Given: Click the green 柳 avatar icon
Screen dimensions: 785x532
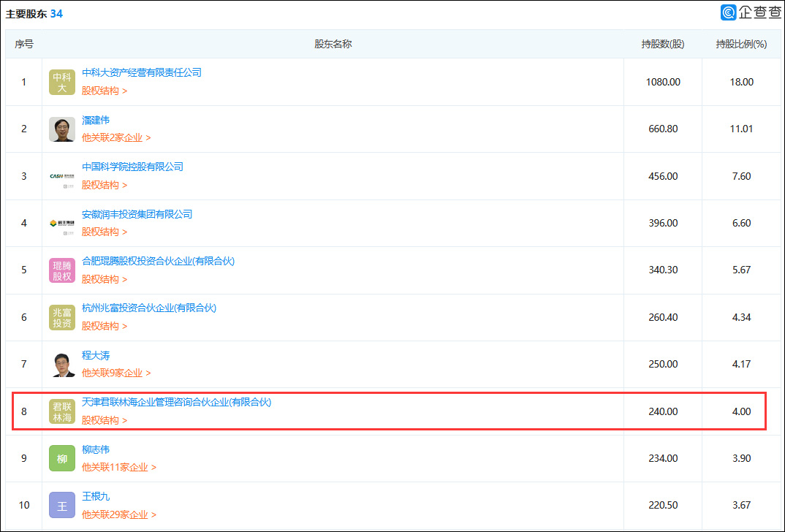Looking at the screenshot, I should (62, 458).
